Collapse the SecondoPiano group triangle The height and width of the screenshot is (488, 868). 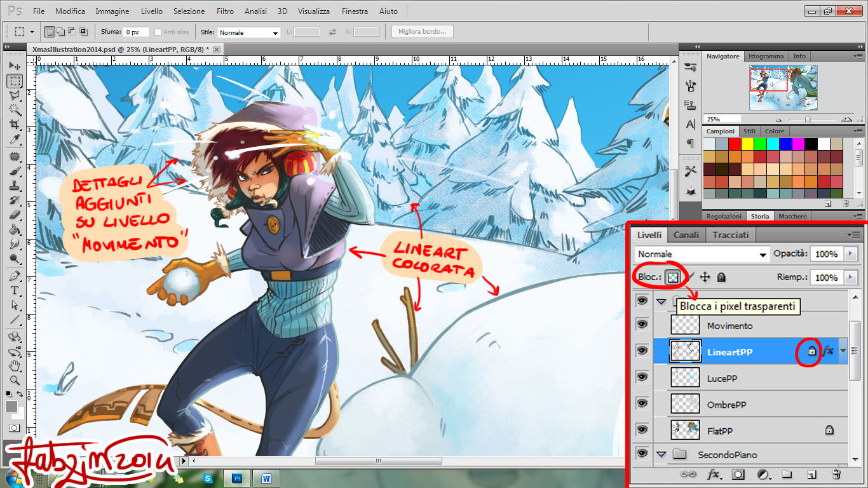pyautogui.click(x=661, y=454)
